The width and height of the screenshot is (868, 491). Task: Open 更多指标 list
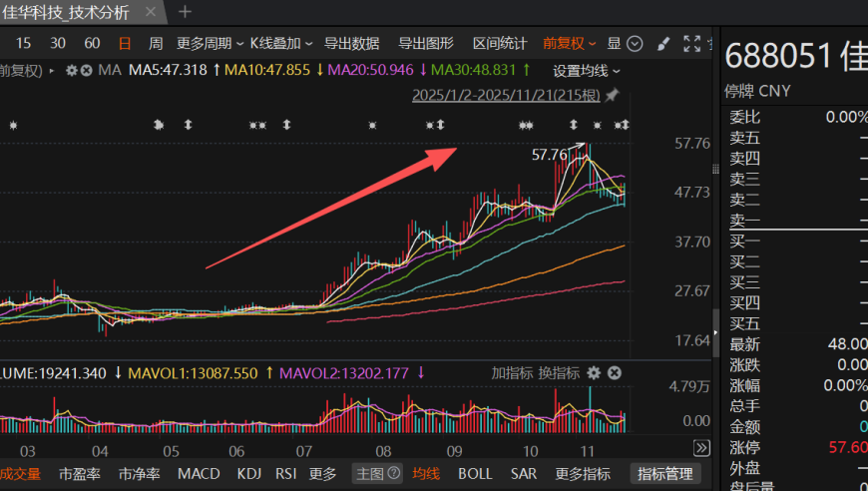(x=583, y=474)
